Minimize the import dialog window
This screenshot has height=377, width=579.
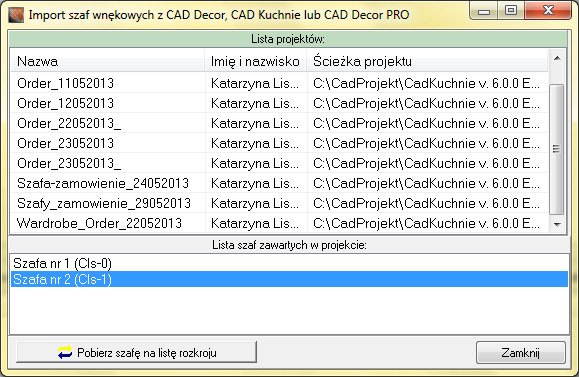point(484,11)
